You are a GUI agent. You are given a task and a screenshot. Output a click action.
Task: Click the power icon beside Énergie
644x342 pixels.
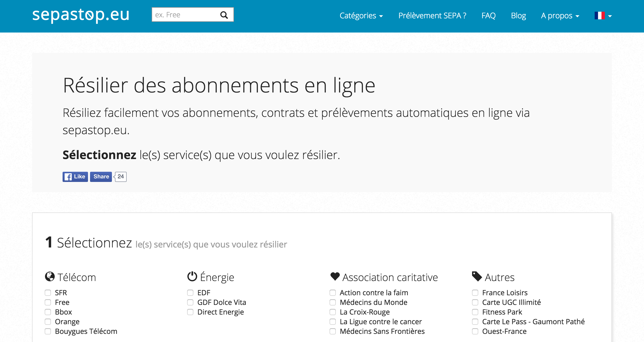coord(192,277)
